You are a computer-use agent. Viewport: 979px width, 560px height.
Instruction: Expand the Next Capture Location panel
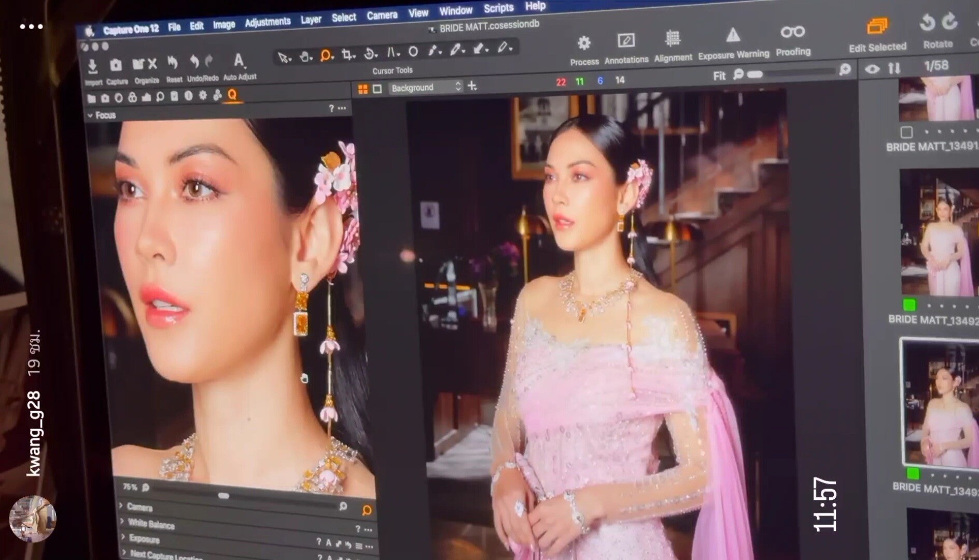point(125,553)
